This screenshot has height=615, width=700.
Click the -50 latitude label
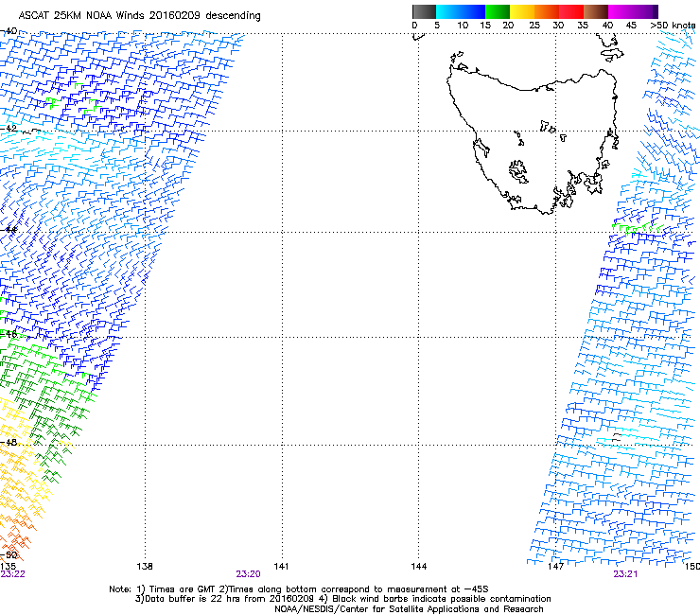click(x=9, y=555)
